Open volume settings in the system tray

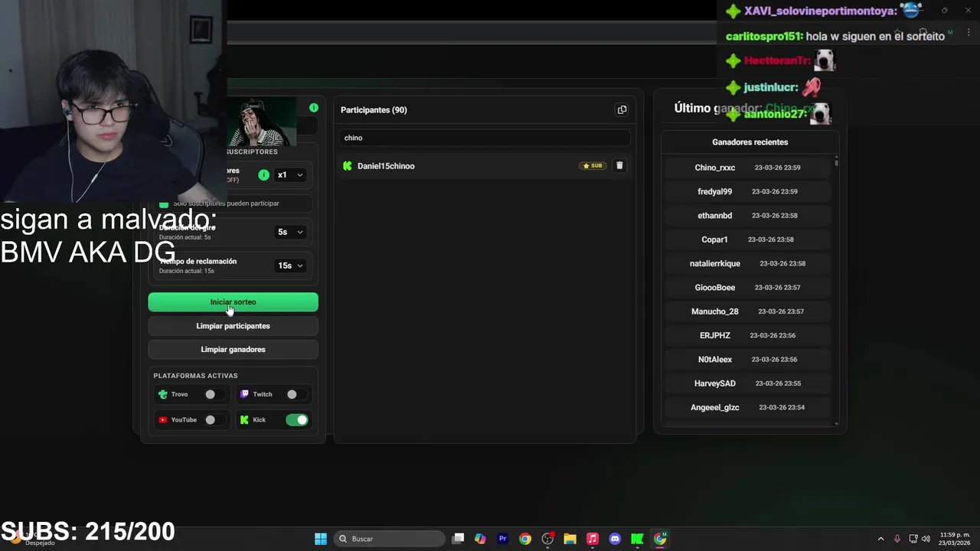[x=926, y=539]
